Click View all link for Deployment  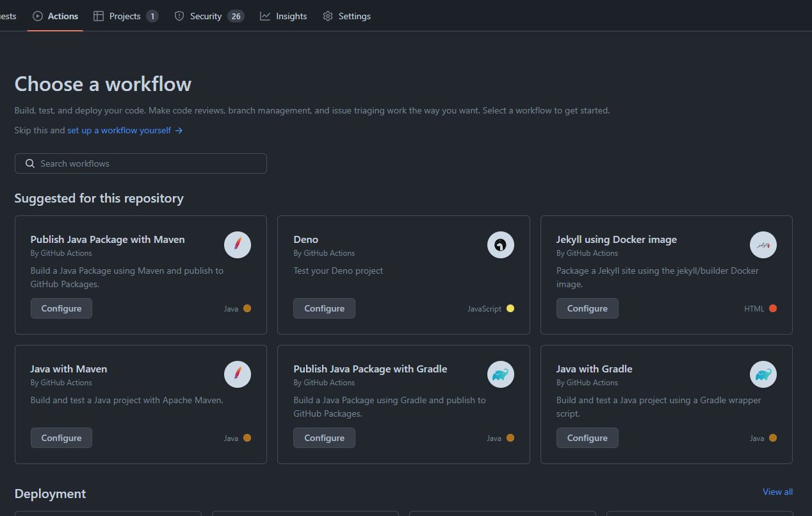pyautogui.click(x=777, y=492)
